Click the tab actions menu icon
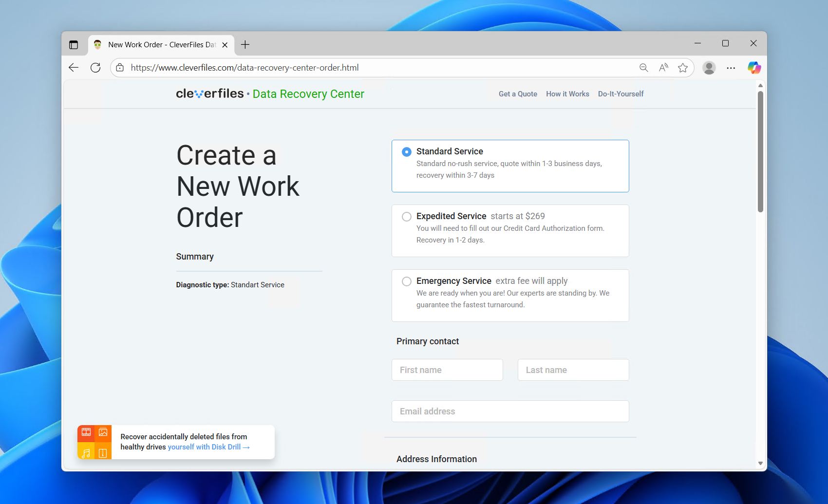The height and width of the screenshot is (504, 828). pyautogui.click(x=74, y=44)
